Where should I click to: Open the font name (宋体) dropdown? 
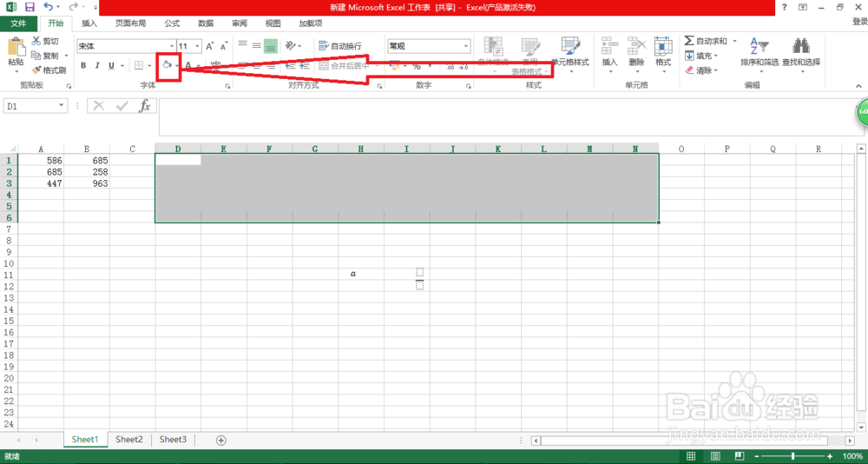172,47
